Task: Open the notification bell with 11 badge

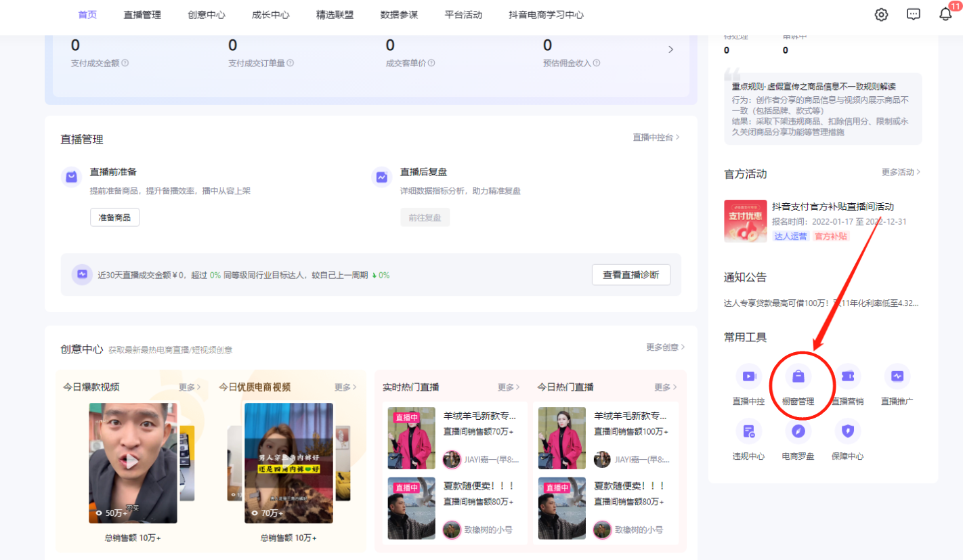Action: [x=945, y=14]
